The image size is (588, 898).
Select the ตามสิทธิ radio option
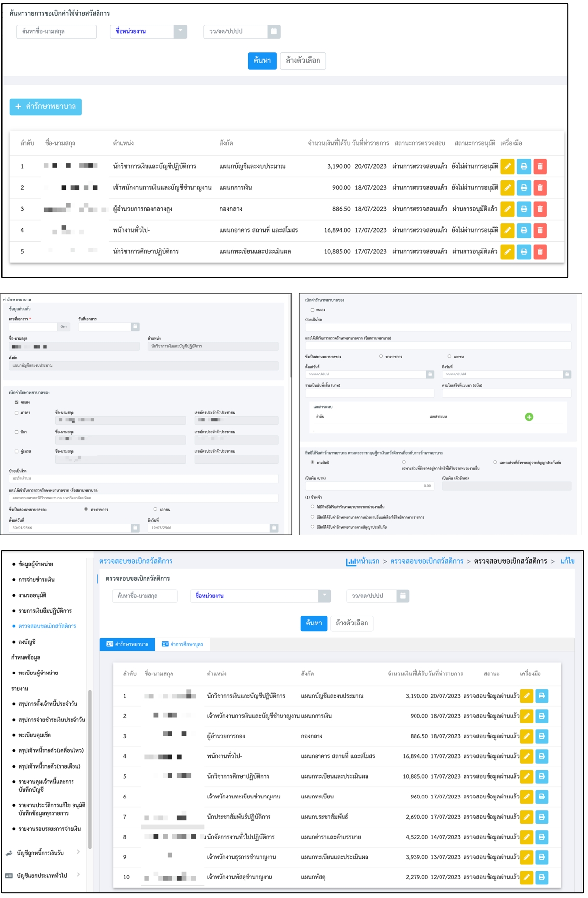point(312,462)
